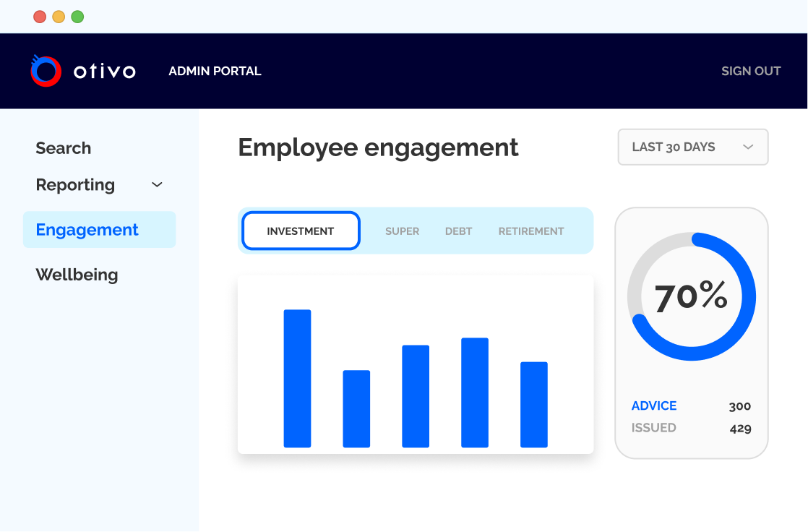Select the rightmost bar in the chart
Image resolution: width=808 pixels, height=532 pixels.
533,403
